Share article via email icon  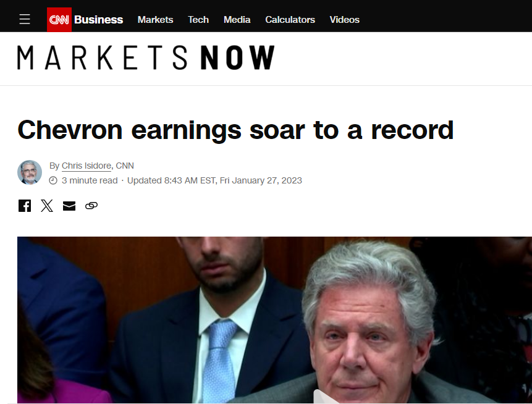click(69, 206)
